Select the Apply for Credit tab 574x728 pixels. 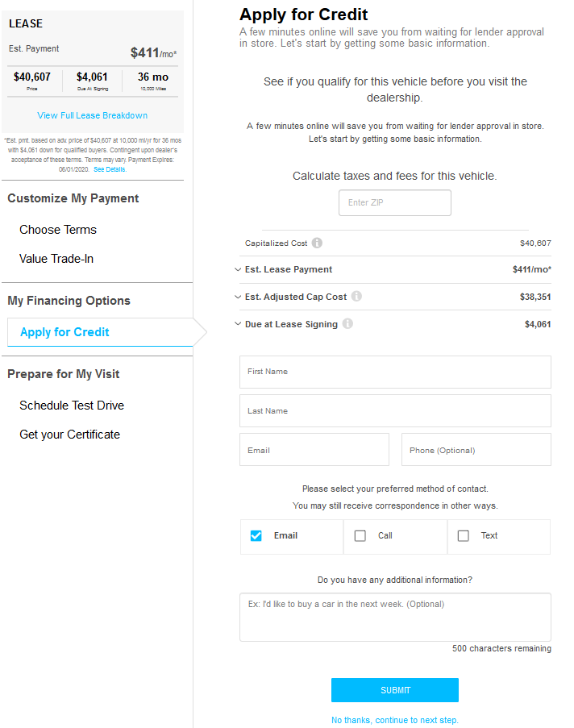64,332
